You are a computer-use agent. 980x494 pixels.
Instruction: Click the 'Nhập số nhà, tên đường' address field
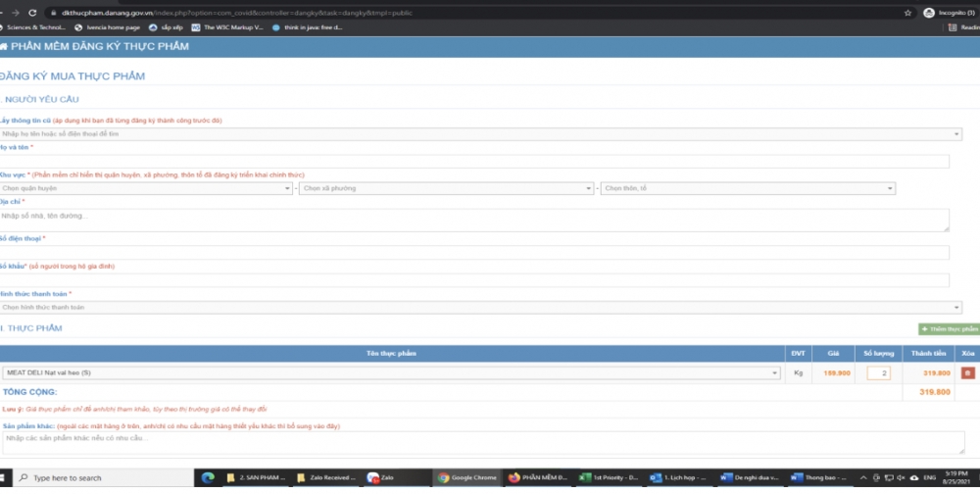(475, 220)
